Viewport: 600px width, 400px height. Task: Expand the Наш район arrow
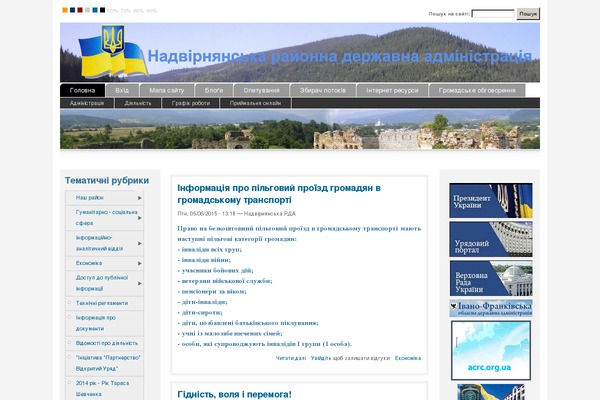point(140,198)
